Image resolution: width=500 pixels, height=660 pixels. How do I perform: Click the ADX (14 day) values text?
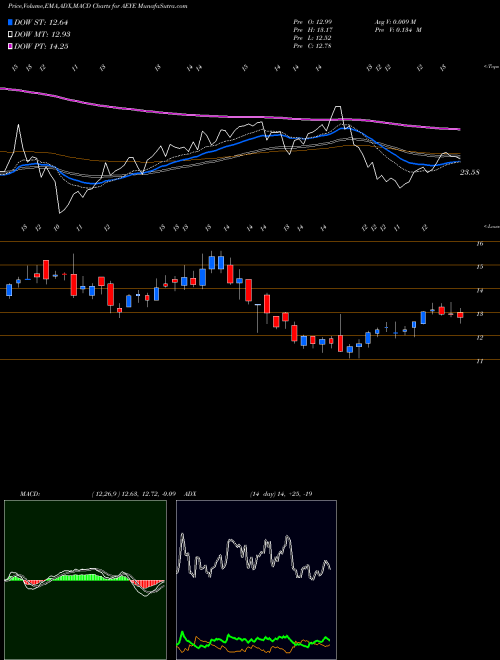click(x=280, y=494)
